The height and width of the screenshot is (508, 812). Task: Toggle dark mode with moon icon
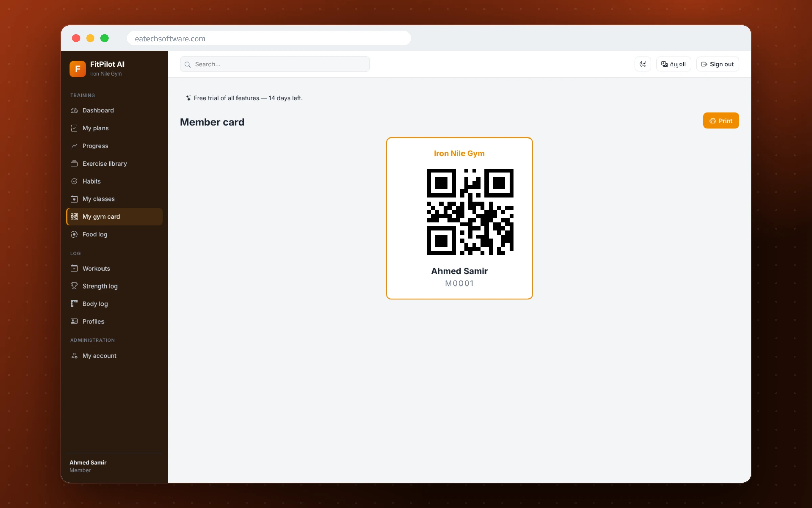pos(642,64)
